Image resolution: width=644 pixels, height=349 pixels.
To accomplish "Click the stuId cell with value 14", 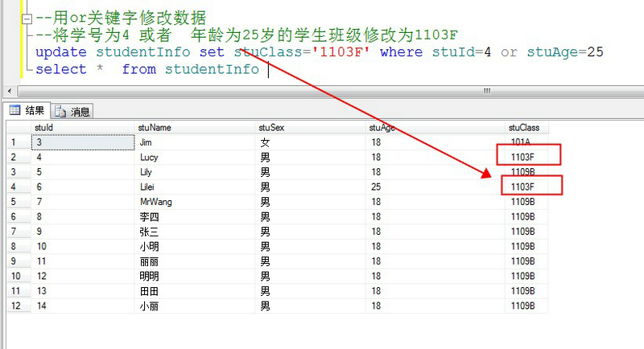I will pyautogui.click(x=83, y=306).
